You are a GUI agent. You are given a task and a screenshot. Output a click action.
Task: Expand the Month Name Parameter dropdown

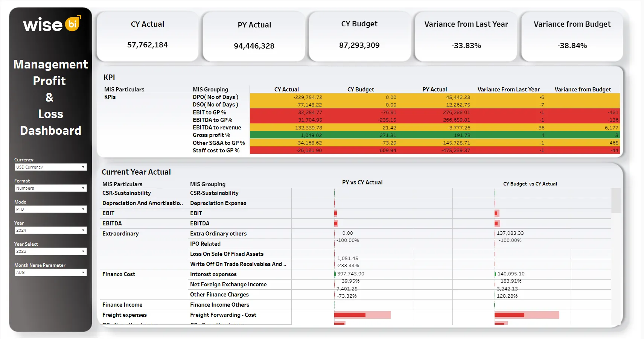50,272
